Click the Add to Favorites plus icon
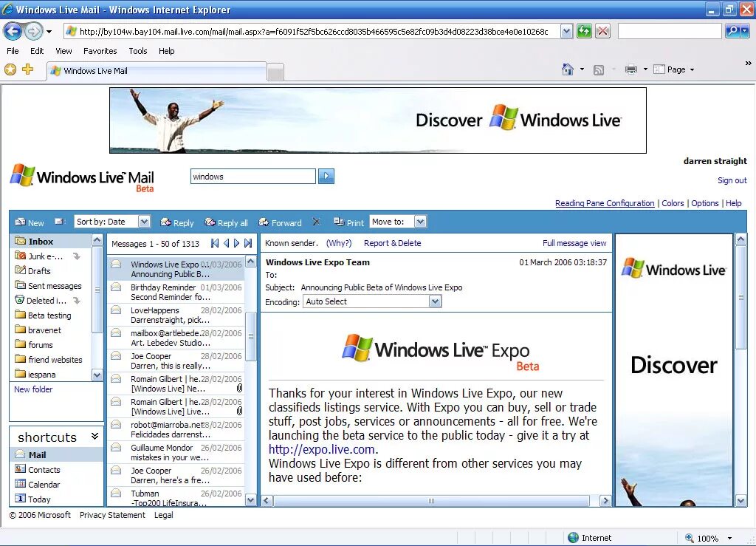 click(x=28, y=69)
